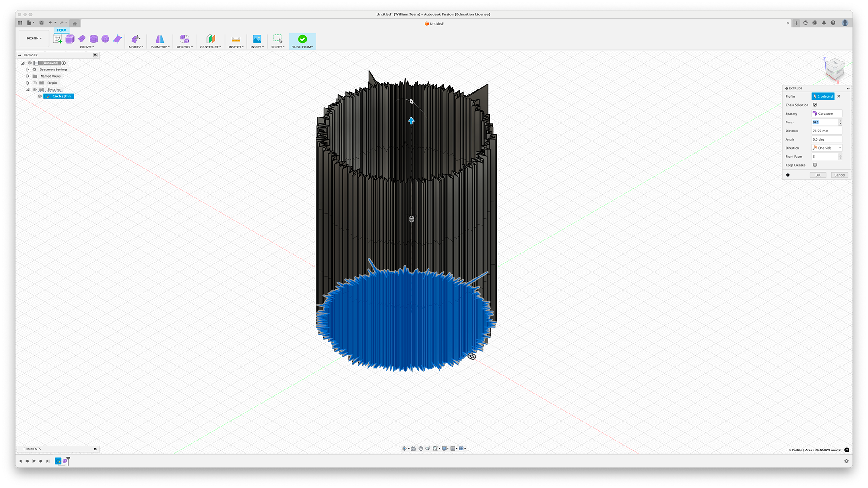The width and height of the screenshot is (868, 488).
Task: Click the Look At tool
Action: (x=414, y=449)
